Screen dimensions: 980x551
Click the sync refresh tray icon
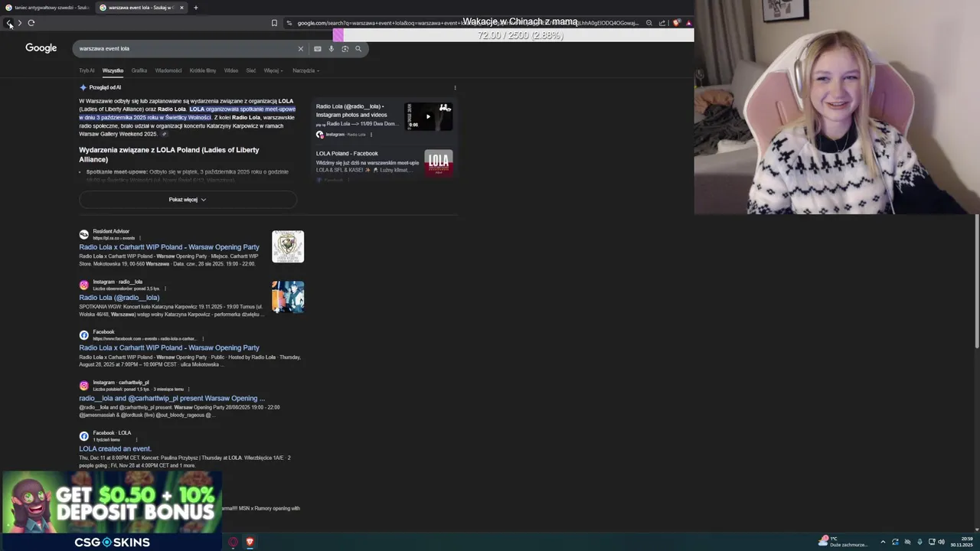(x=895, y=542)
